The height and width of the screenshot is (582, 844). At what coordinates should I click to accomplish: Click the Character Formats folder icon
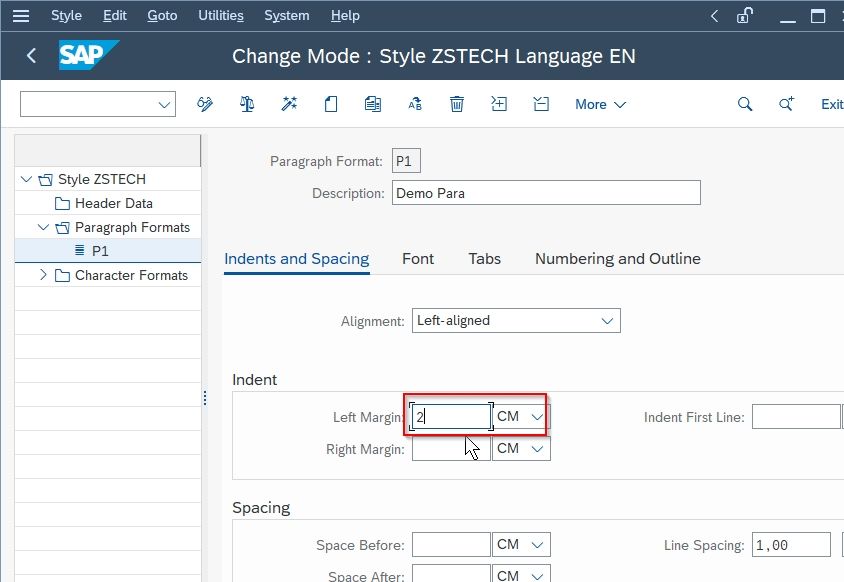coord(62,276)
